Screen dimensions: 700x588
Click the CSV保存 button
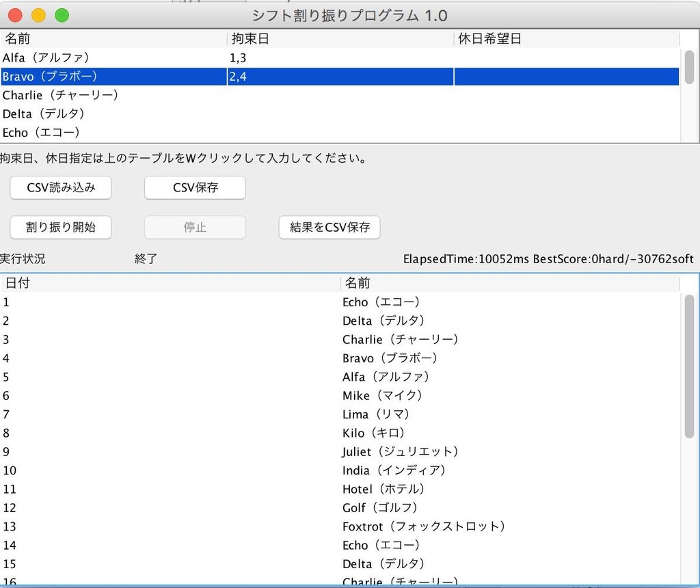coord(195,188)
